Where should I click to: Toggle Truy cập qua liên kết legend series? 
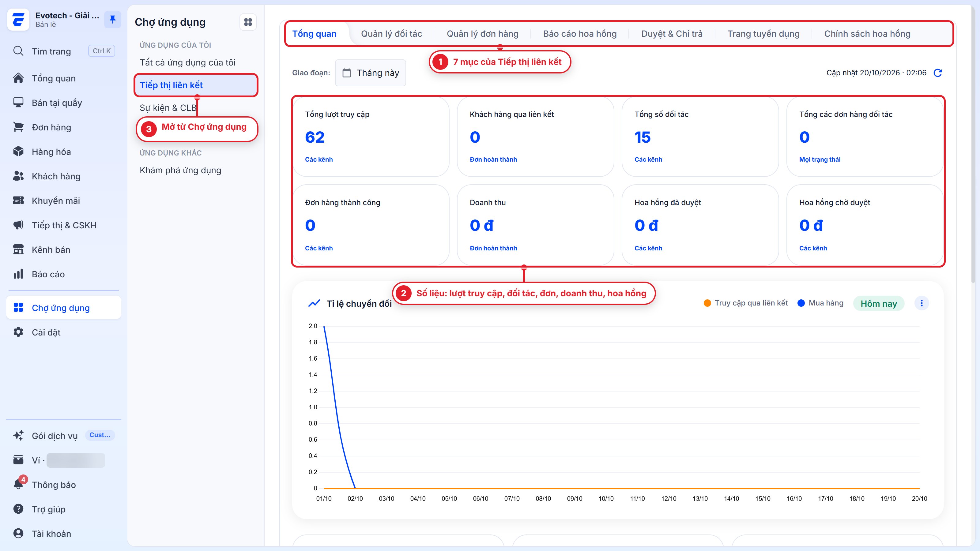[746, 303]
